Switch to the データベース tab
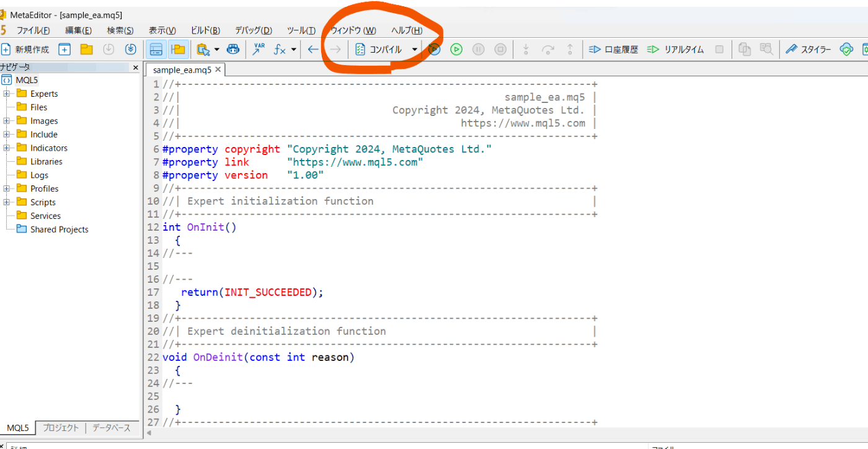 [112, 428]
